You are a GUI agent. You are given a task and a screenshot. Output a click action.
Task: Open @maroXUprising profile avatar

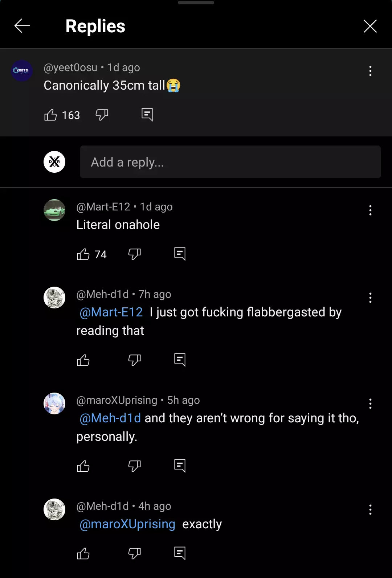coord(54,403)
